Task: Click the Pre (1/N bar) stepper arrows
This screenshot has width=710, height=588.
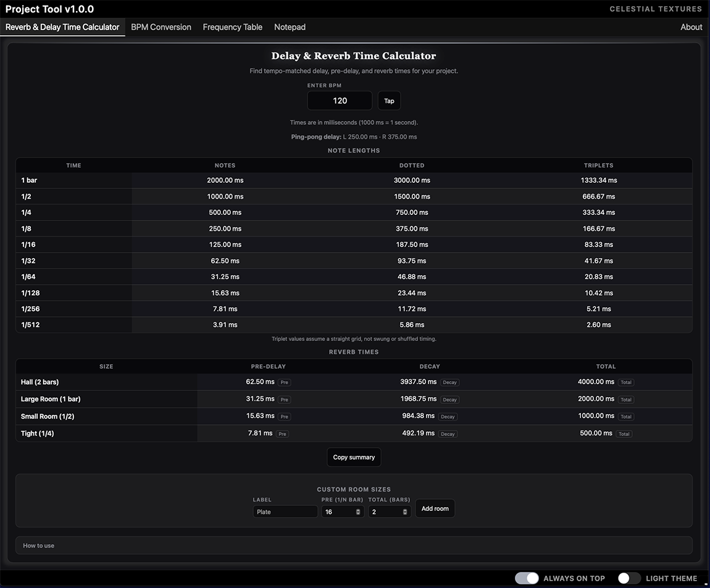Action: pos(357,511)
